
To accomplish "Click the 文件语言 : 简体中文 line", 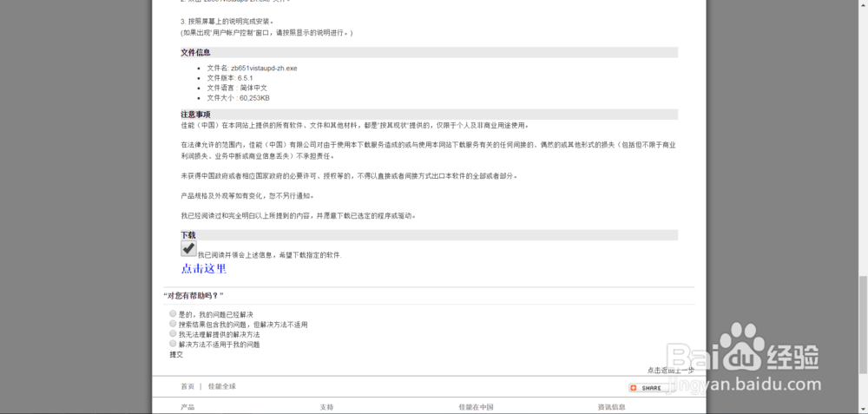I will (237, 88).
